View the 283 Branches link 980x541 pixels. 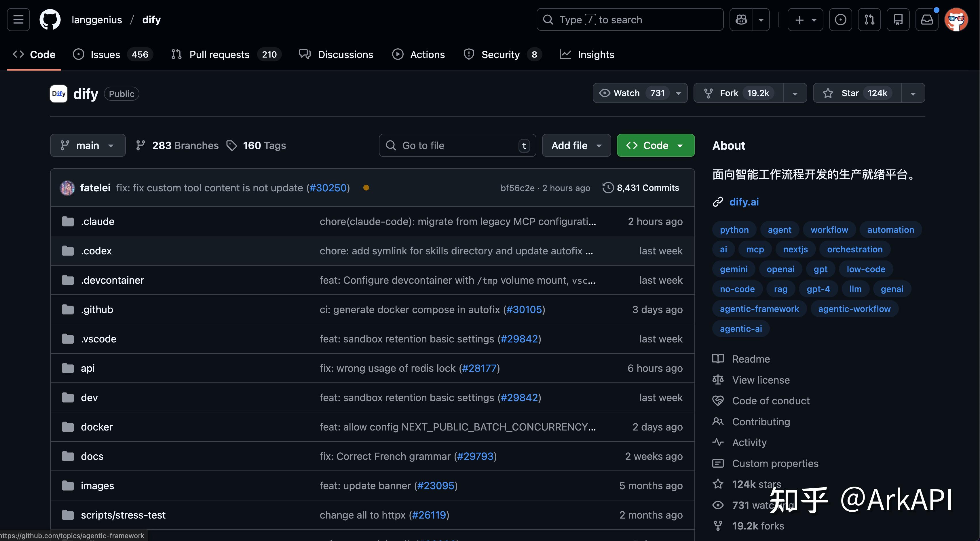click(177, 145)
